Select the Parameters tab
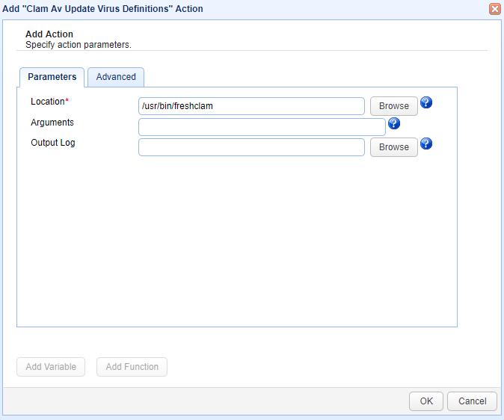Image resolution: width=504 pixels, height=420 pixels. [52, 77]
